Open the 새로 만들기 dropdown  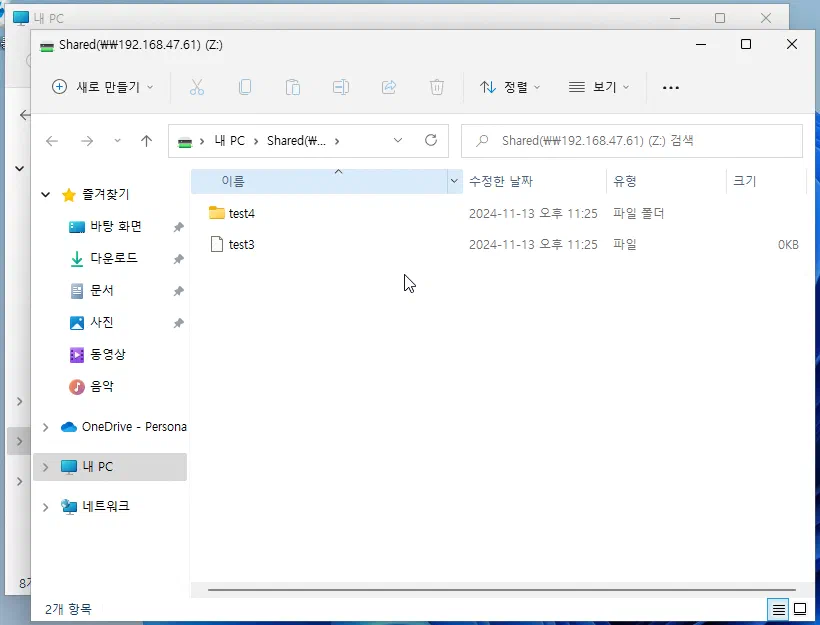click(103, 87)
